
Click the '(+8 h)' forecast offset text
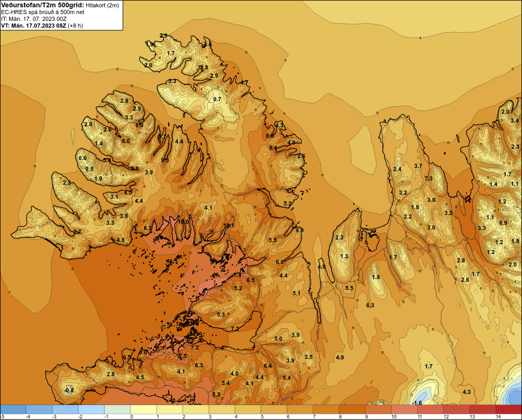(75, 26)
